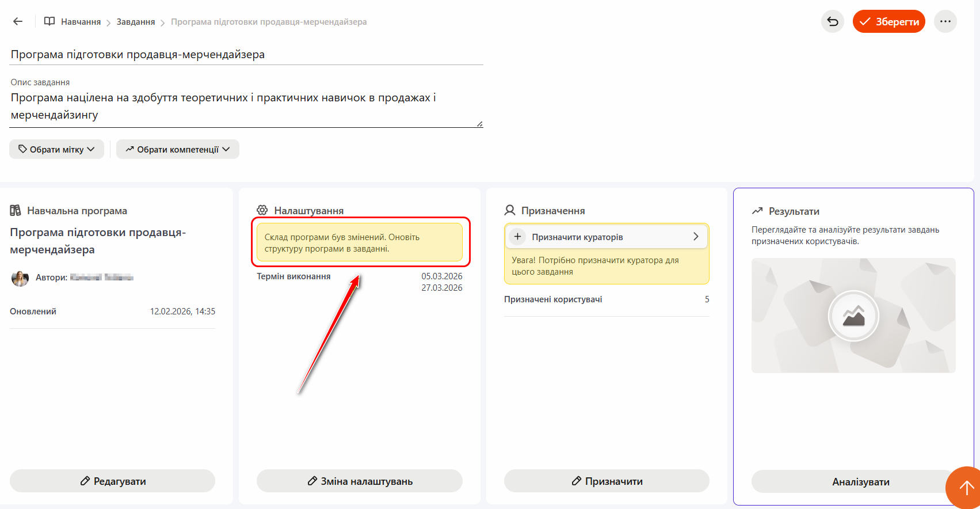Click the plus icon for assigning curators
Screen dimensions: 980x509
517,237
